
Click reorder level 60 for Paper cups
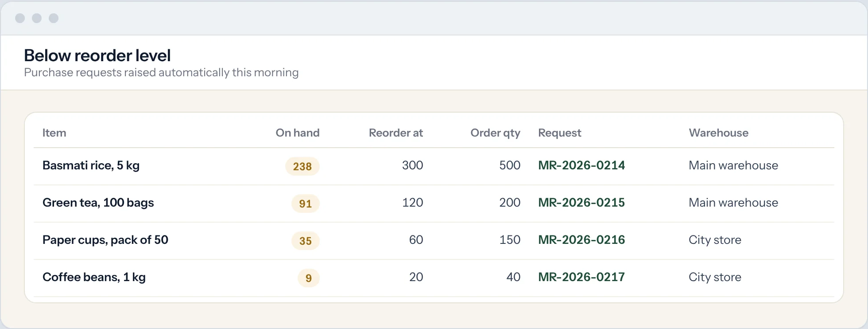416,240
